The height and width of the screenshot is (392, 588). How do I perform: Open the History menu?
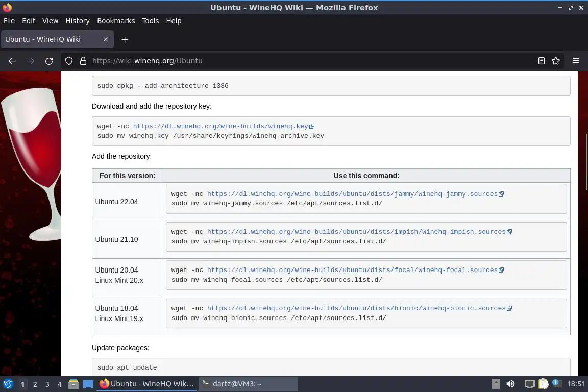point(78,21)
